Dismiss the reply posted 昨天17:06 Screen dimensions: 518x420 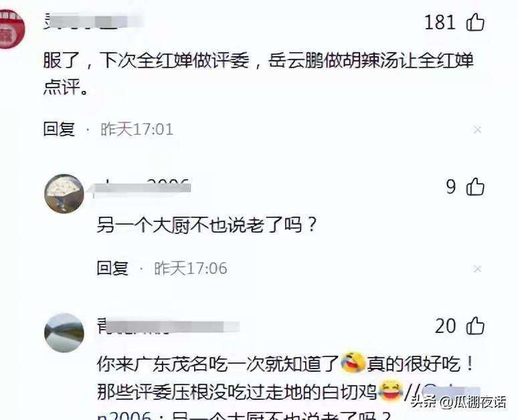click(x=477, y=269)
